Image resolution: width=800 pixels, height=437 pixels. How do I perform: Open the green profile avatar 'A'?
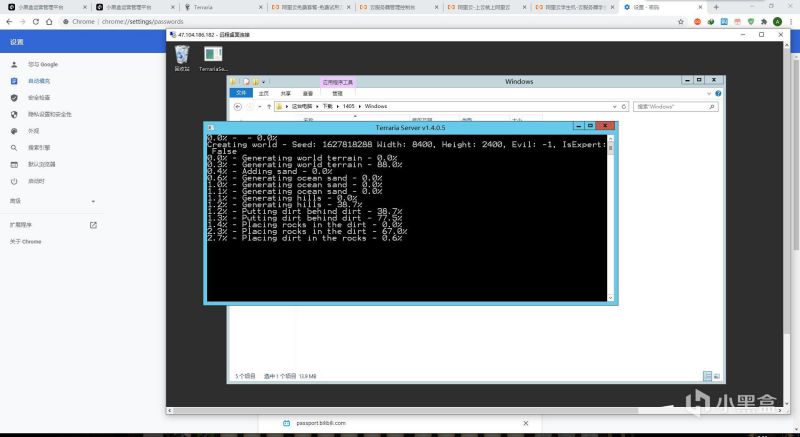(777, 22)
